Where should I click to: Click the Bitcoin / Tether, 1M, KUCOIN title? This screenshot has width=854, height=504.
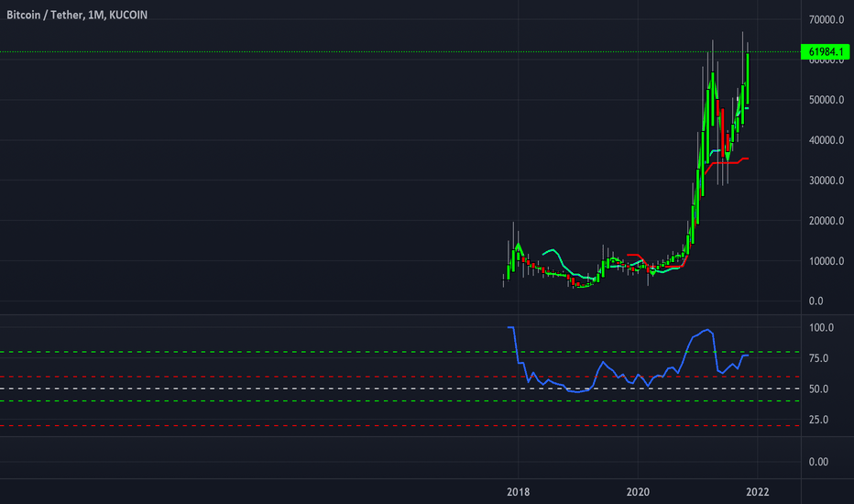tap(77, 15)
